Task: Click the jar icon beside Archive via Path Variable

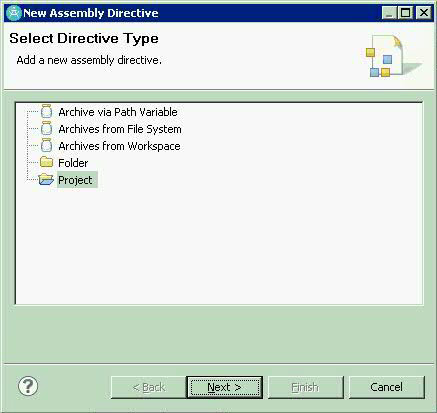Action: [46, 111]
